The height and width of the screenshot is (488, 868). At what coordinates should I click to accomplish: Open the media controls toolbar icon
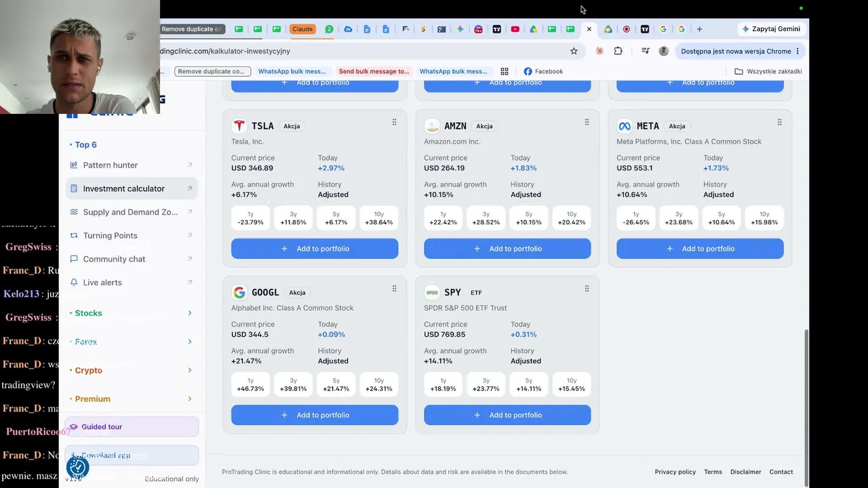[x=645, y=51]
